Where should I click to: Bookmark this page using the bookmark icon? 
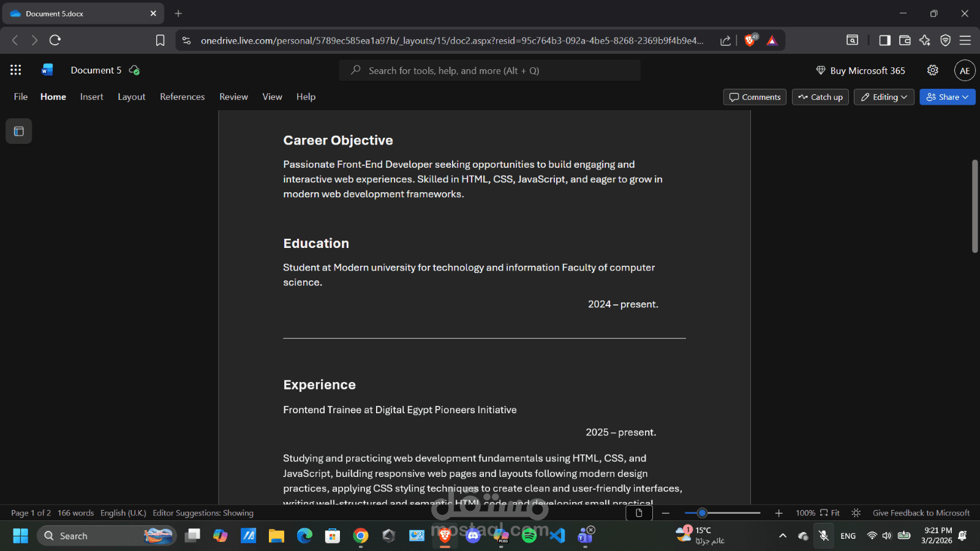(x=160, y=40)
